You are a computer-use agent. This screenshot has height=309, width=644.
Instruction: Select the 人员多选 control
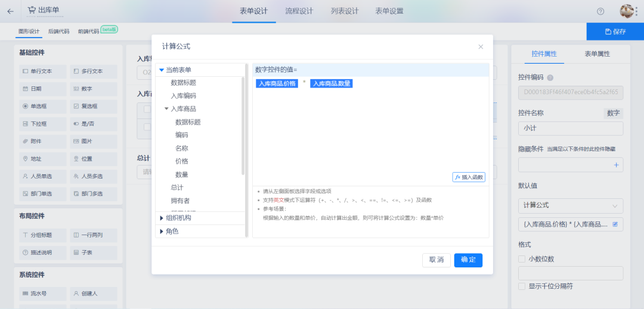pyautogui.click(x=93, y=177)
